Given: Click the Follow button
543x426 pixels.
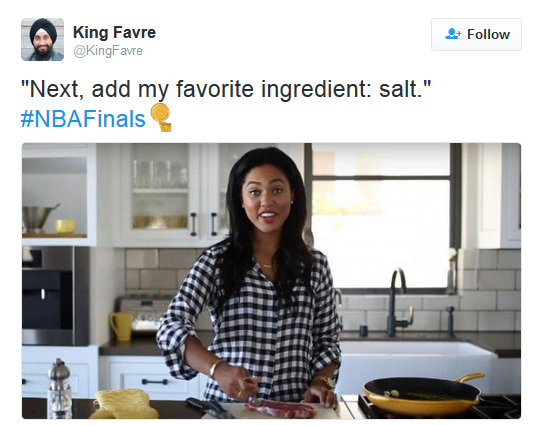Looking at the screenshot, I should [x=476, y=34].
